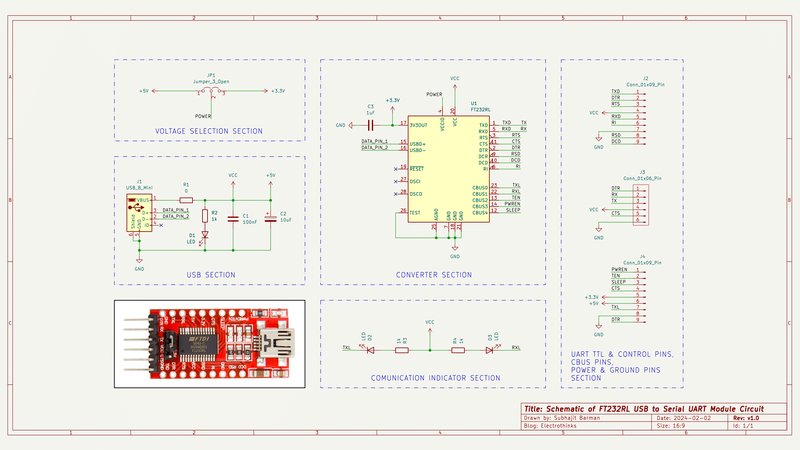Screen dimensions: 800x450
Task: Click the RXL label right of LED D3
Action: click(x=516, y=348)
